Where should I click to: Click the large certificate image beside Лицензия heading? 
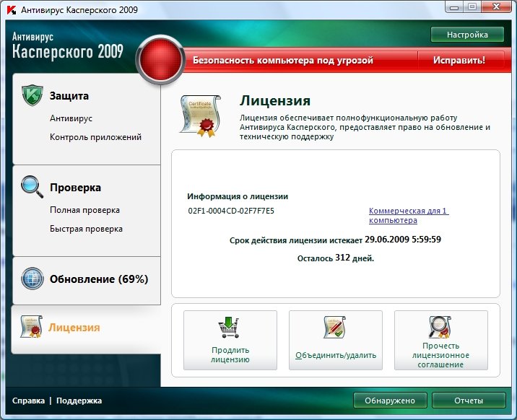pyautogui.click(x=200, y=116)
